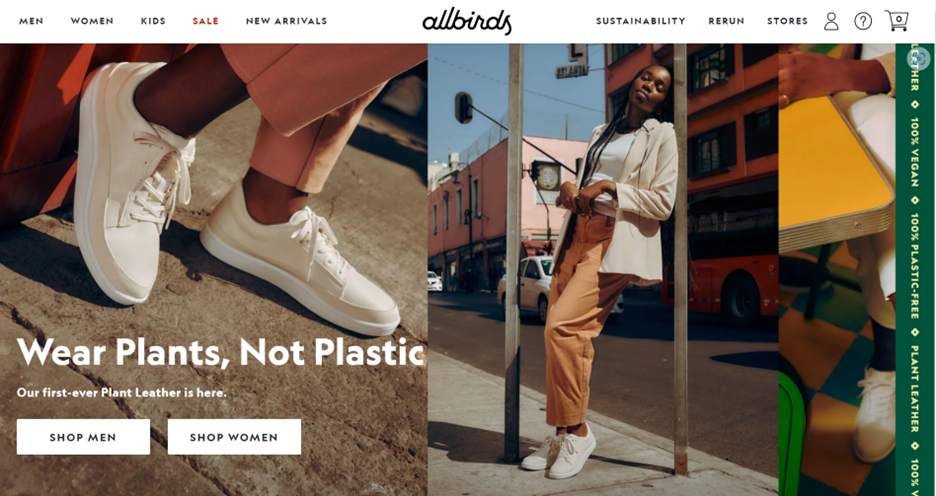Click the SHOP WOMEN button
The height and width of the screenshot is (496, 936).
click(x=234, y=437)
